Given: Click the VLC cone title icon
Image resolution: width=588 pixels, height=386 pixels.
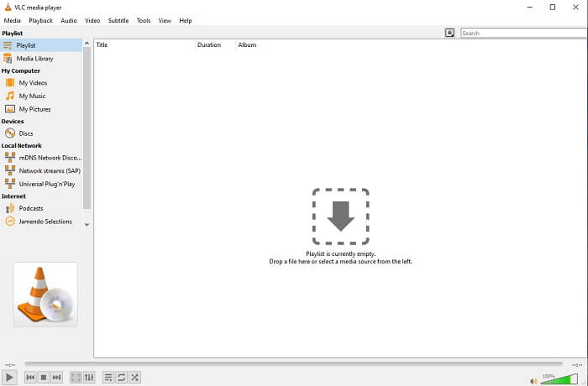Looking at the screenshot, I should [8, 7].
